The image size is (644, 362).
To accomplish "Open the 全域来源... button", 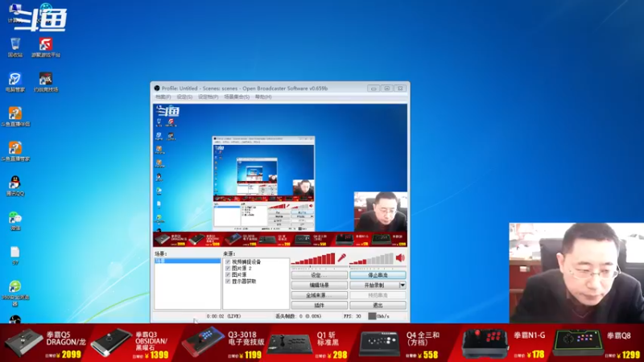I will click(319, 295).
